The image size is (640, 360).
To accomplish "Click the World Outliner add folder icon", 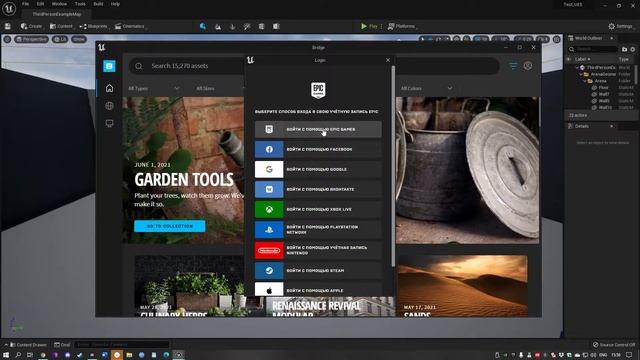I will tap(624, 49).
